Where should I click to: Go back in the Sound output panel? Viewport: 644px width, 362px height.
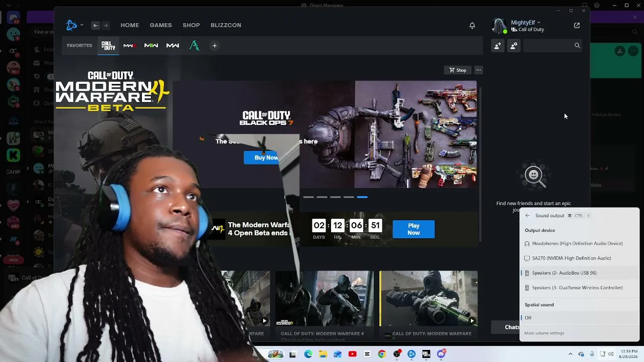tap(527, 216)
